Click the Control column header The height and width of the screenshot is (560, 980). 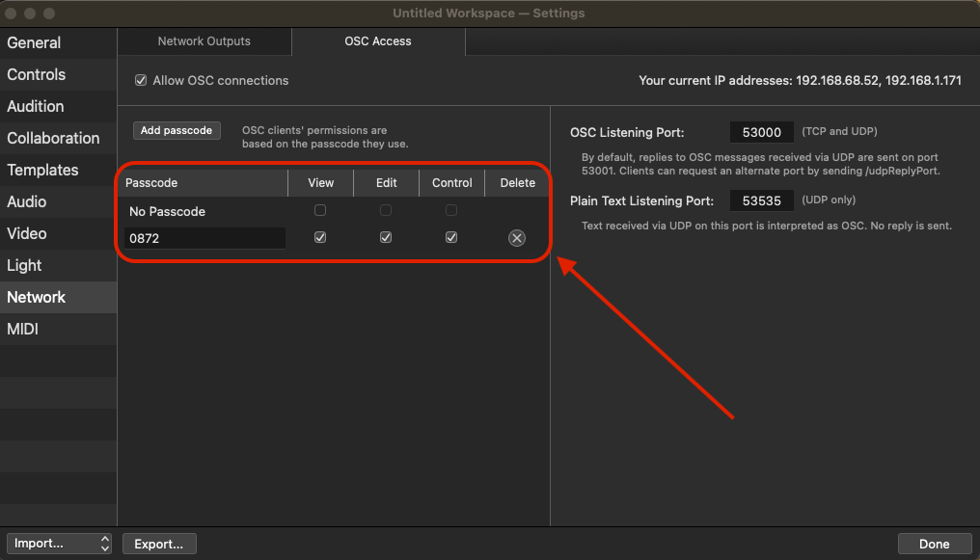click(x=451, y=183)
